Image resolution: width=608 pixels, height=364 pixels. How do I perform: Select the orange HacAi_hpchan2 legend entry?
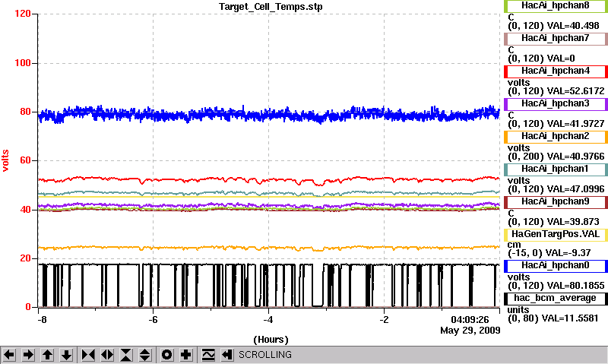[556, 137]
